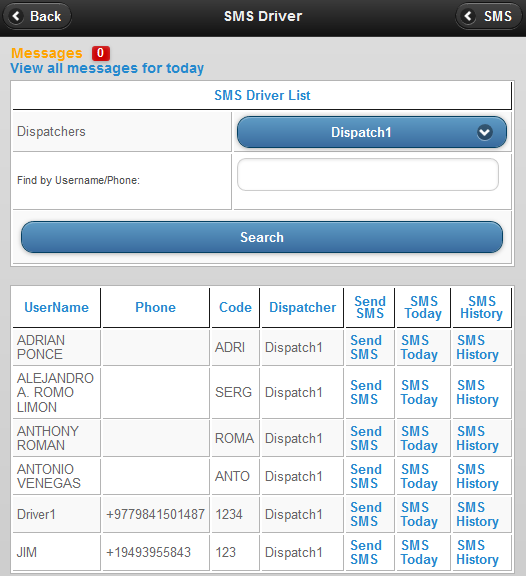Click the SMS arrow icon at the top right
This screenshot has width=526, height=576.
[x=468, y=16]
